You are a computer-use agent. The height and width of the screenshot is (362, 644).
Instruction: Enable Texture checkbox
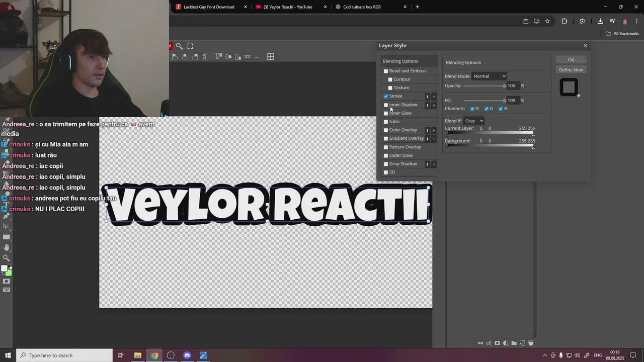pyautogui.click(x=390, y=88)
